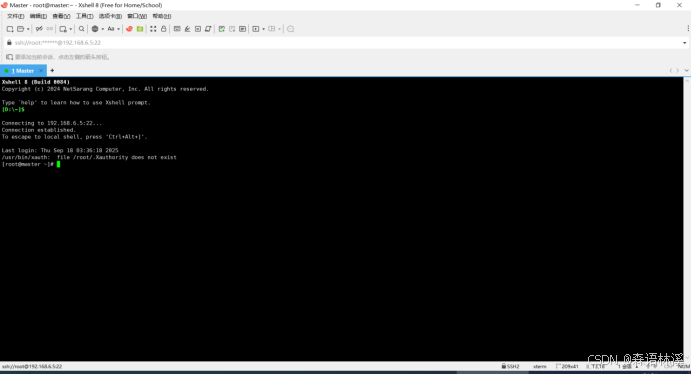This screenshot has height=374, width=692.
Task: Launch Xftp via the red icon
Action: (x=129, y=29)
